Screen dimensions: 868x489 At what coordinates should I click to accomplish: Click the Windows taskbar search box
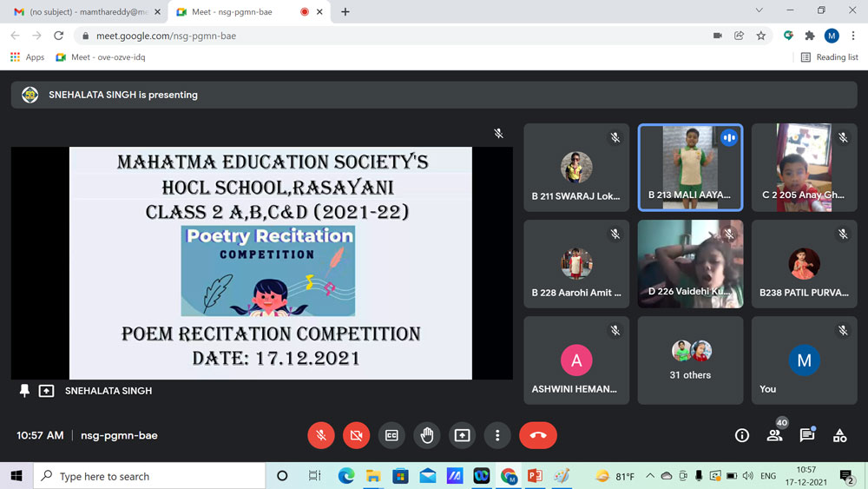coord(149,476)
